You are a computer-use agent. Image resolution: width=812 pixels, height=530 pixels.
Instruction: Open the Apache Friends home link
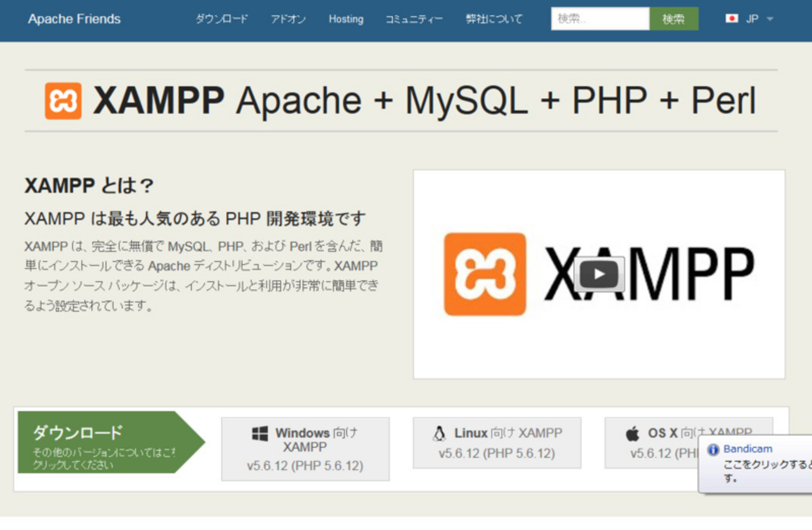(x=74, y=19)
